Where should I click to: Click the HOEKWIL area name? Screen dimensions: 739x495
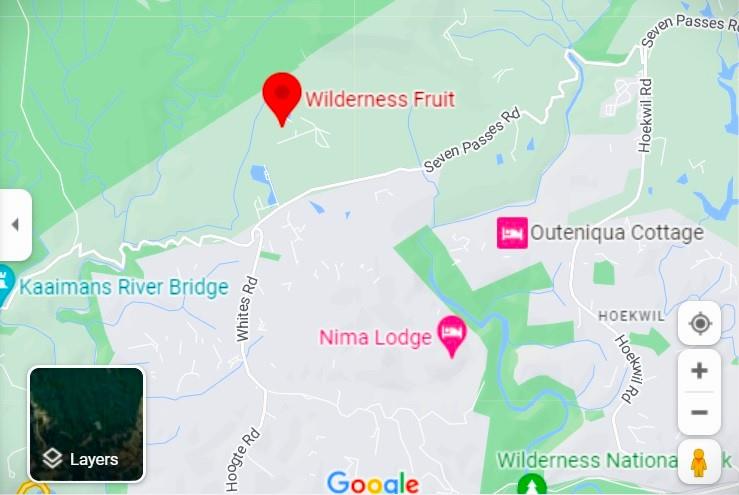point(631,316)
